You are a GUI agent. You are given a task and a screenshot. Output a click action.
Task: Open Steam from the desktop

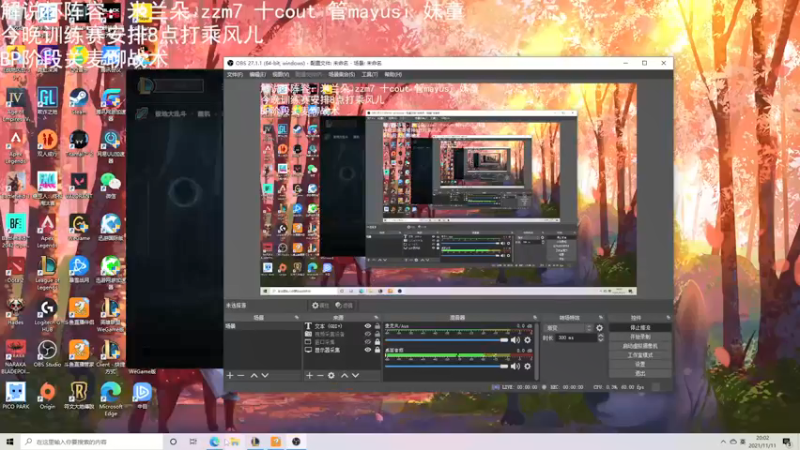(x=79, y=101)
